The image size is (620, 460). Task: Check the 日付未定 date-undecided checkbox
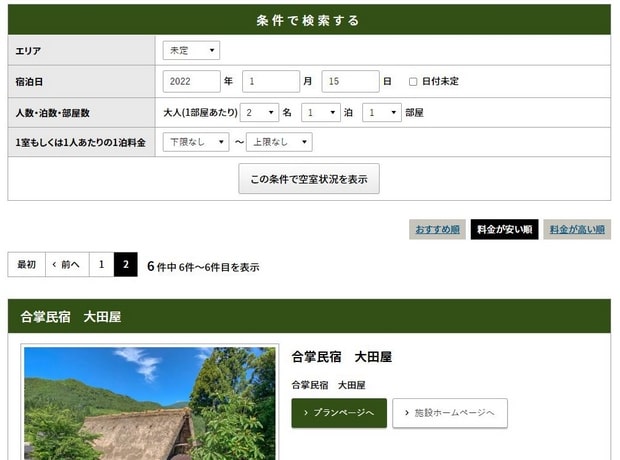pos(413,82)
